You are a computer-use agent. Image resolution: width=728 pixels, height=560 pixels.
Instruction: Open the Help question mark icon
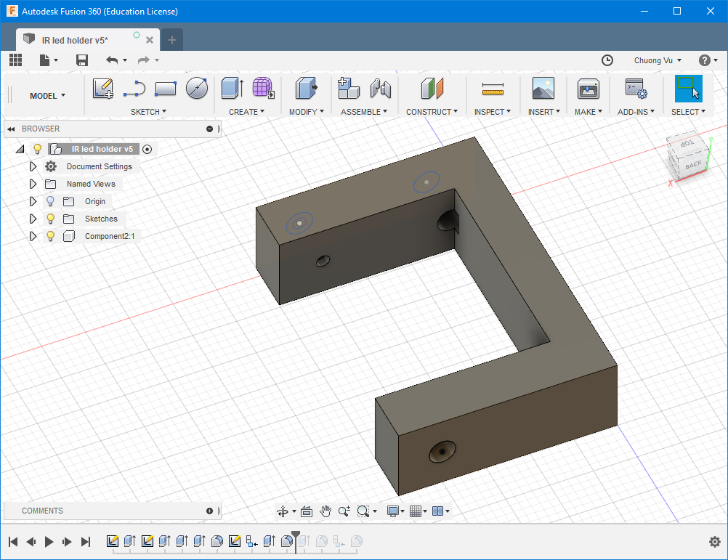(x=704, y=60)
